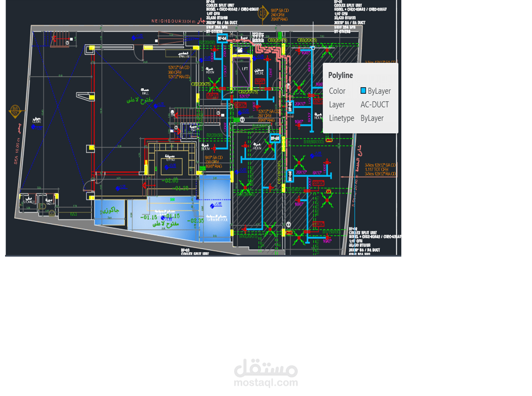Select the 12X12" SA CD 360 CFM note
Viewport: 532px width, 396px height.
pyautogui.click(x=179, y=72)
